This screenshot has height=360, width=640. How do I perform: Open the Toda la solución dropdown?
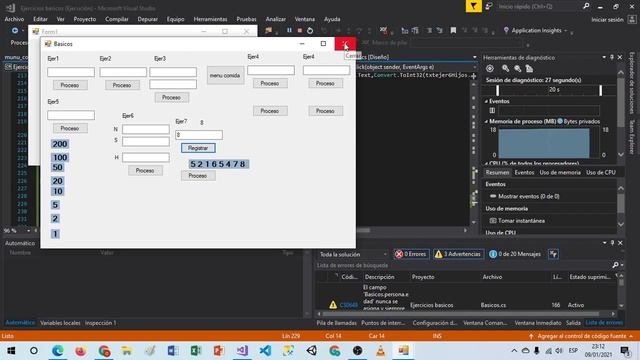pyautogui.click(x=353, y=254)
